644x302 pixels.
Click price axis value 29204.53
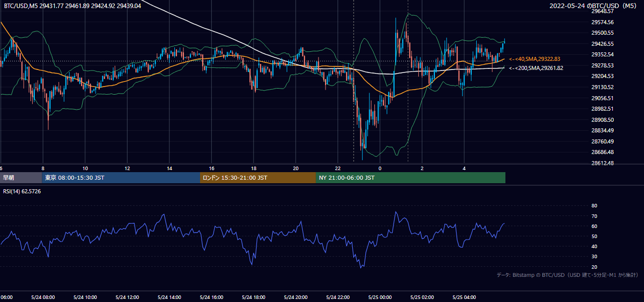pyautogui.click(x=602, y=76)
